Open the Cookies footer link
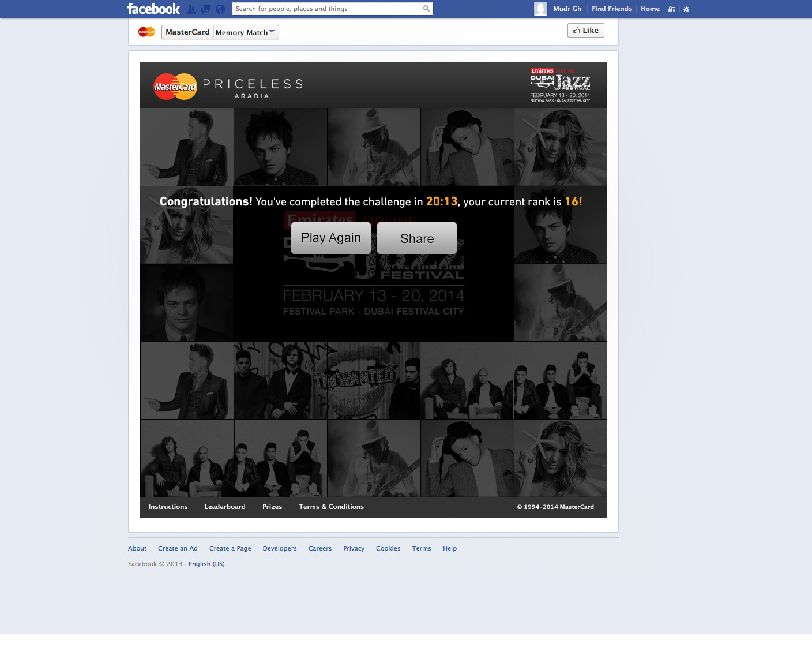 point(388,548)
